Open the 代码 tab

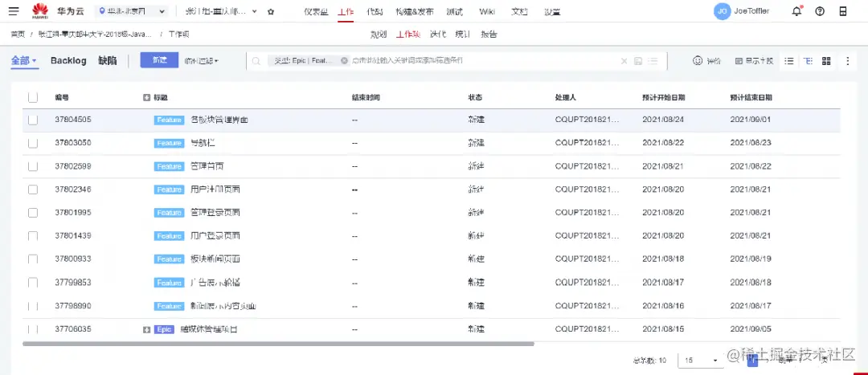click(x=375, y=11)
